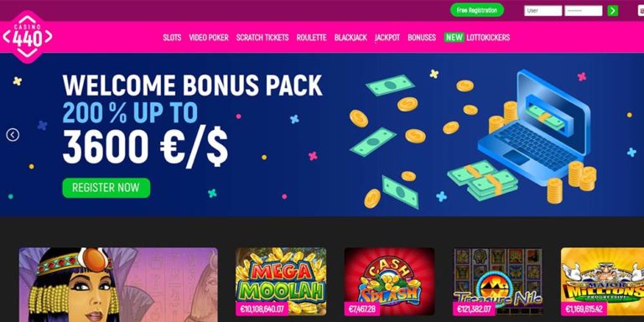
Task: Select Scratch Tickets in navigation
Action: click(x=262, y=38)
